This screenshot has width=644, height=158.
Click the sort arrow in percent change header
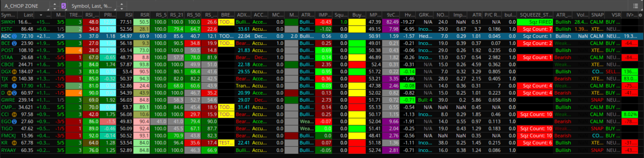(41, 15)
